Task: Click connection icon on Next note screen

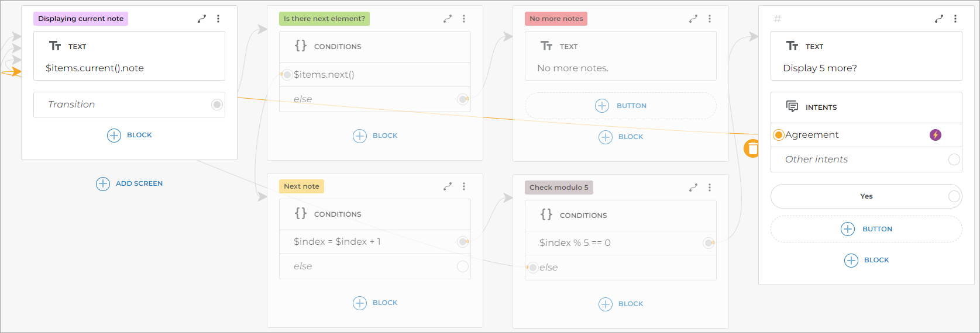Action: [448, 186]
